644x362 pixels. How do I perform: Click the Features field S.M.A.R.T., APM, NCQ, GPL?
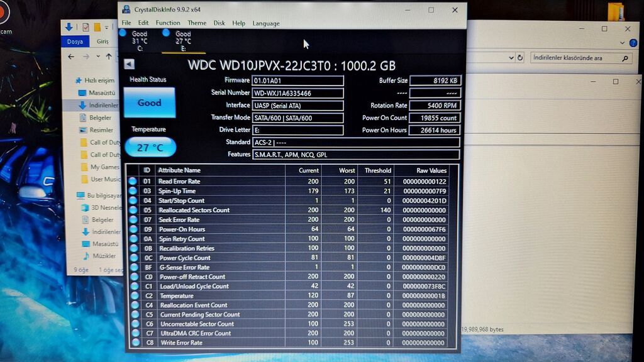coord(356,155)
